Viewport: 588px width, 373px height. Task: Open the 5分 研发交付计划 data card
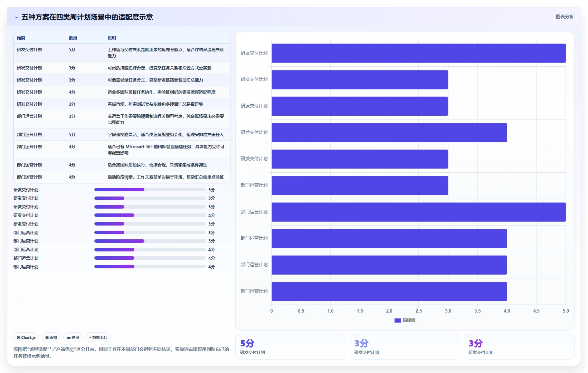(291, 347)
